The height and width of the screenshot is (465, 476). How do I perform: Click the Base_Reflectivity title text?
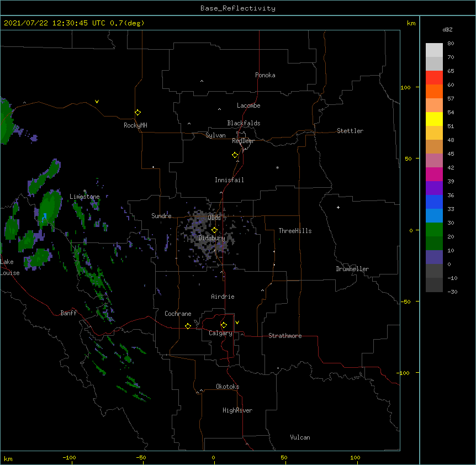click(238, 8)
